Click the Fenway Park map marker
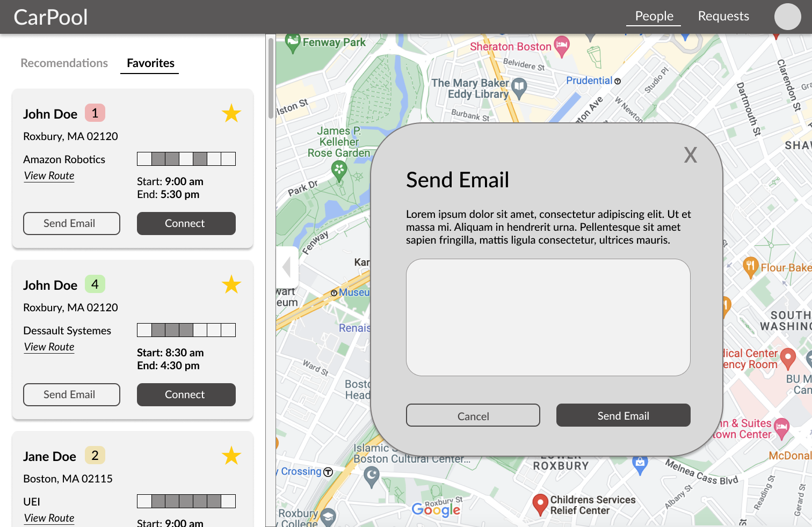This screenshot has width=812, height=527. pos(293,43)
